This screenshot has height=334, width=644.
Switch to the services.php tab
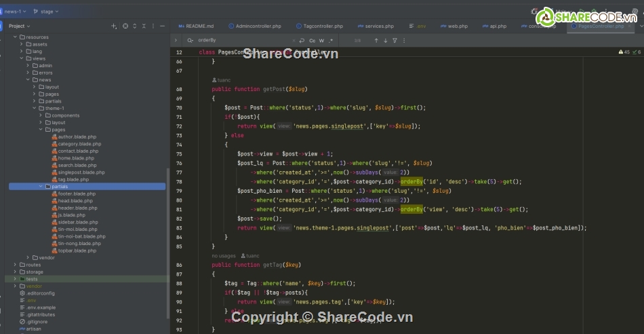tap(376, 26)
